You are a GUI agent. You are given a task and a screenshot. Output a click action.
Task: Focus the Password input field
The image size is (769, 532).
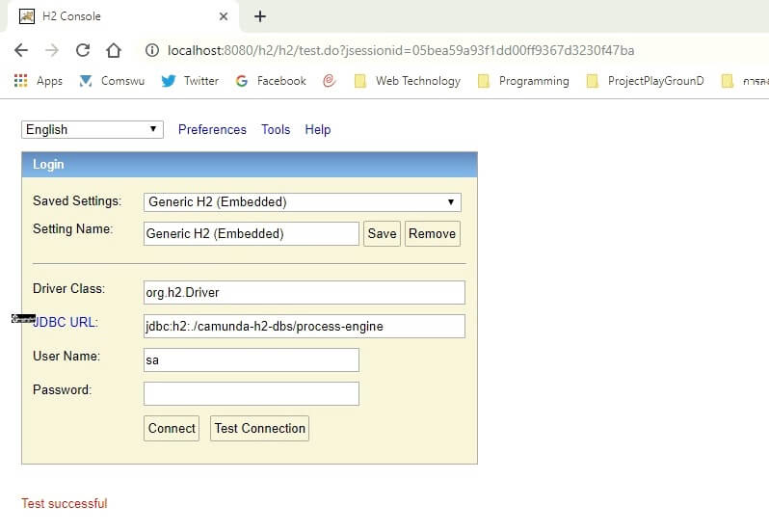pyautogui.click(x=252, y=394)
